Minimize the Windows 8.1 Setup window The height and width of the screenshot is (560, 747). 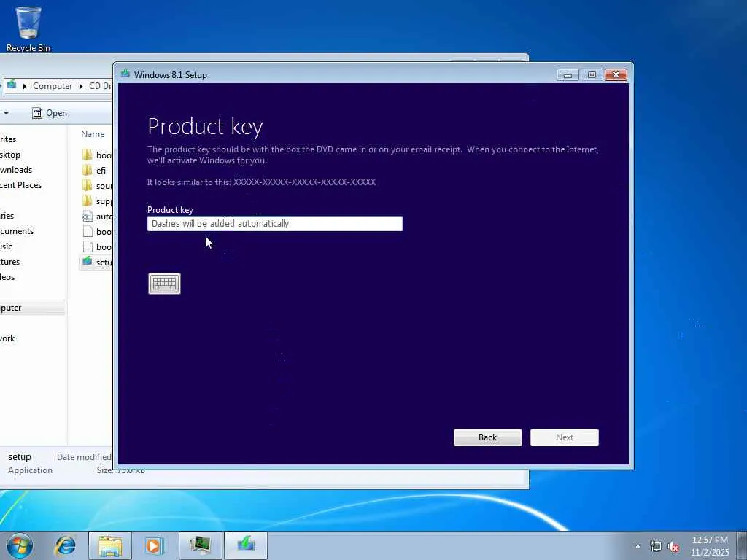pos(568,75)
